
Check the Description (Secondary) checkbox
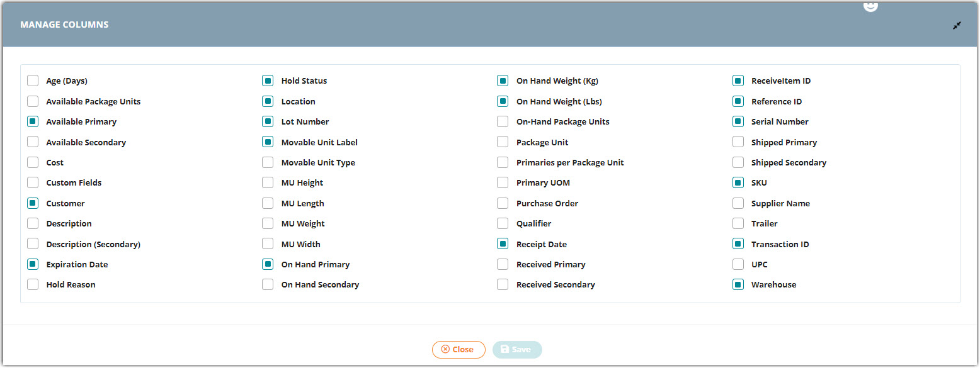click(33, 244)
